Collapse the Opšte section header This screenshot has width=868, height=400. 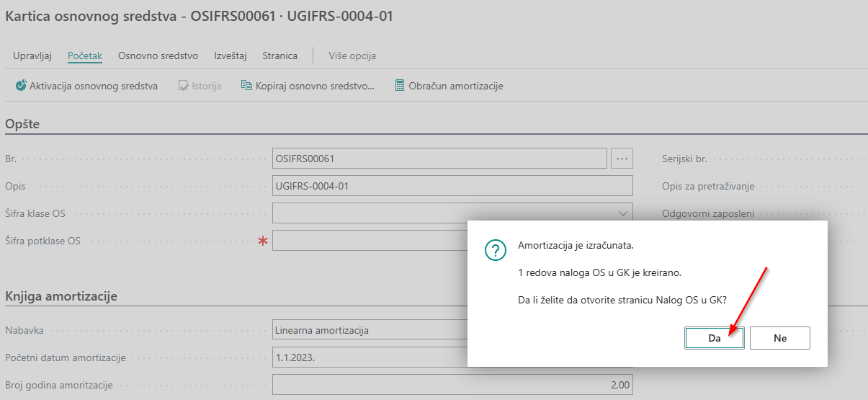tap(22, 124)
